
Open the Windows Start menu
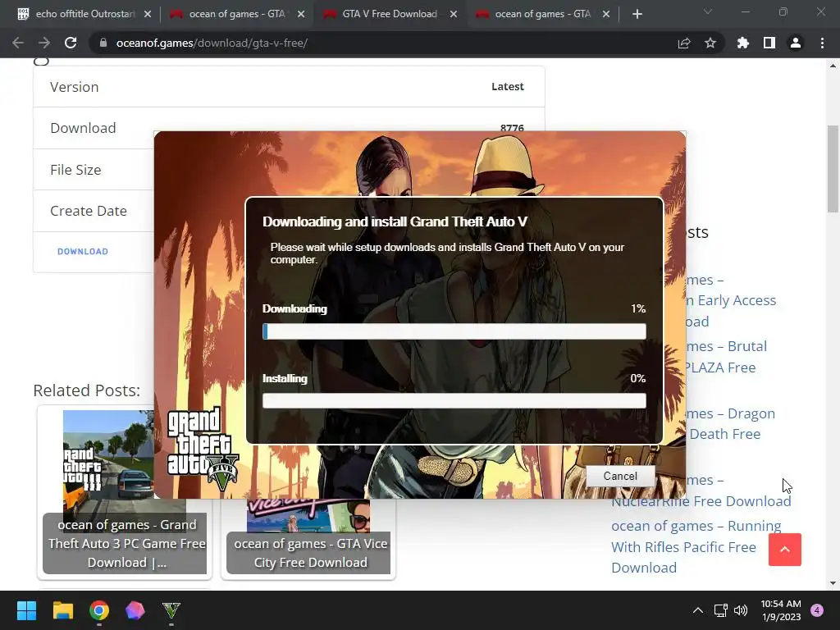click(x=26, y=610)
